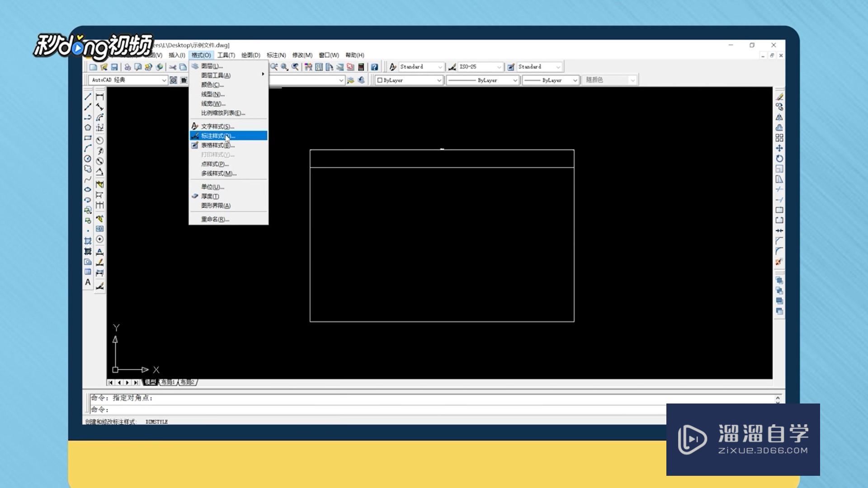Choose 文字样式(S)... menu entry
This screenshot has width=868, height=488.
tap(228, 127)
